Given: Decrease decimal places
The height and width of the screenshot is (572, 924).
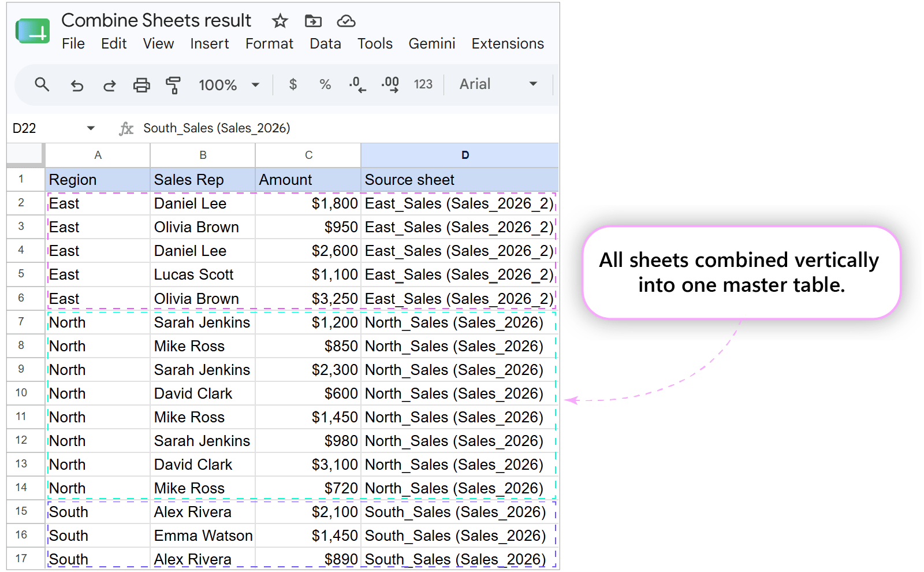Looking at the screenshot, I should [x=357, y=85].
